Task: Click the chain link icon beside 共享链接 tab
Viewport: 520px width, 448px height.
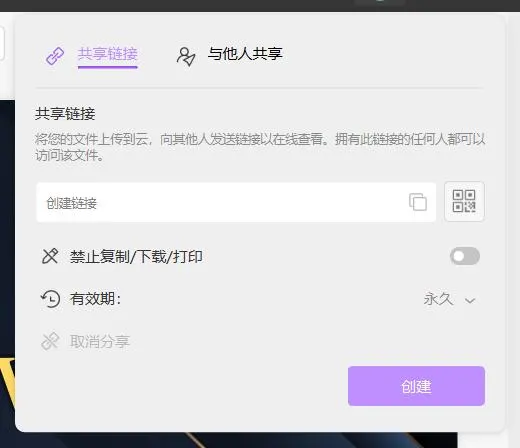Action: (55, 56)
